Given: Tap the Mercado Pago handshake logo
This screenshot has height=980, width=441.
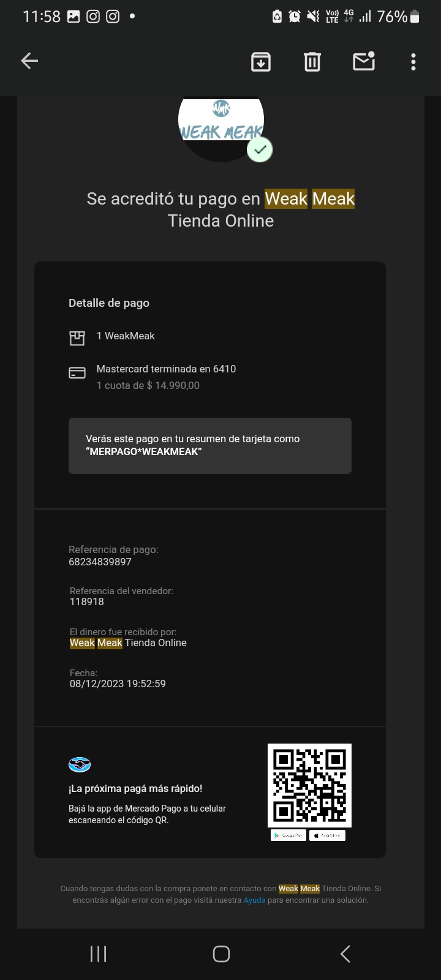Looking at the screenshot, I should coord(80,764).
